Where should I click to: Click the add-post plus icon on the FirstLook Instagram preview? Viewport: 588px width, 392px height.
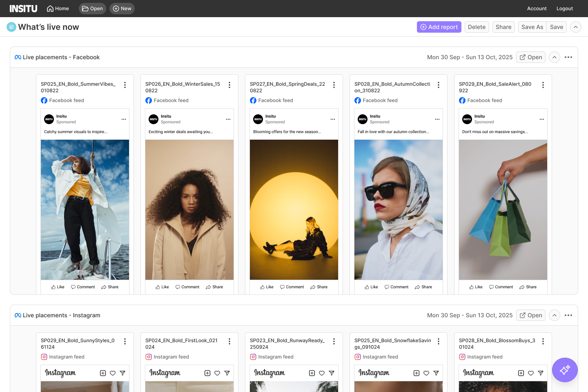click(x=207, y=373)
